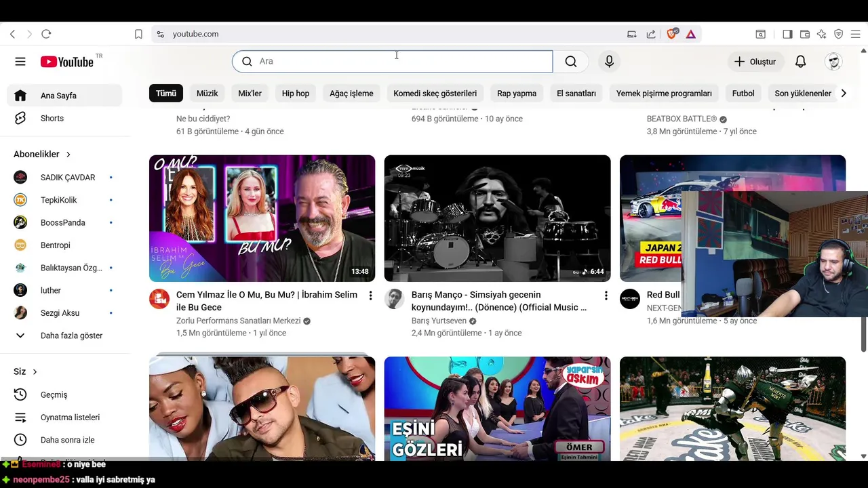Select the Ağaç işleme filter chip

351,94
